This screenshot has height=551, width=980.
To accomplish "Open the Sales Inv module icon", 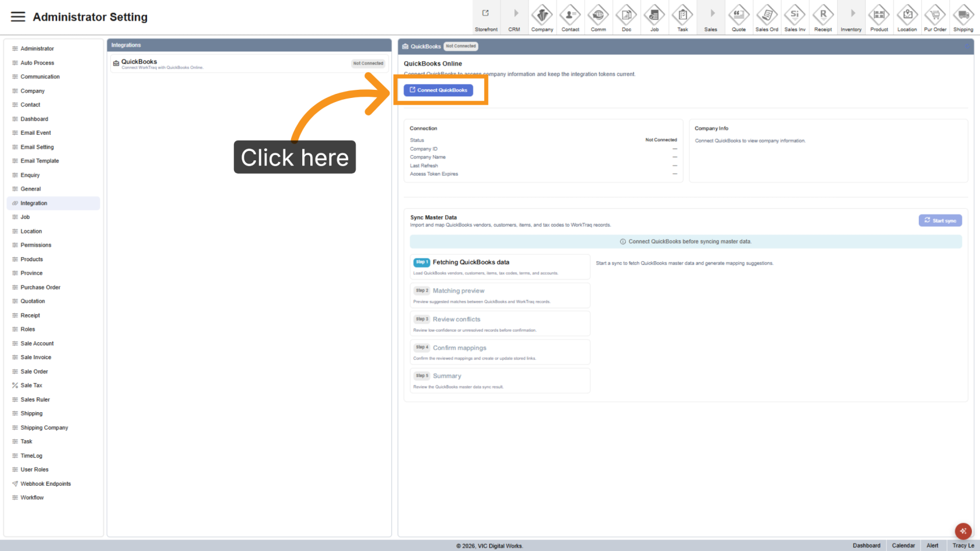I will pos(795,17).
